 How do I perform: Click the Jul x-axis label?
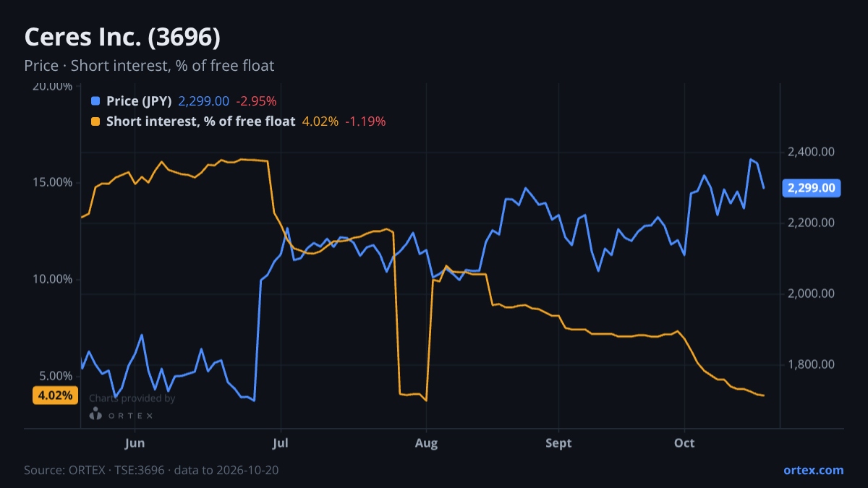(281, 442)
